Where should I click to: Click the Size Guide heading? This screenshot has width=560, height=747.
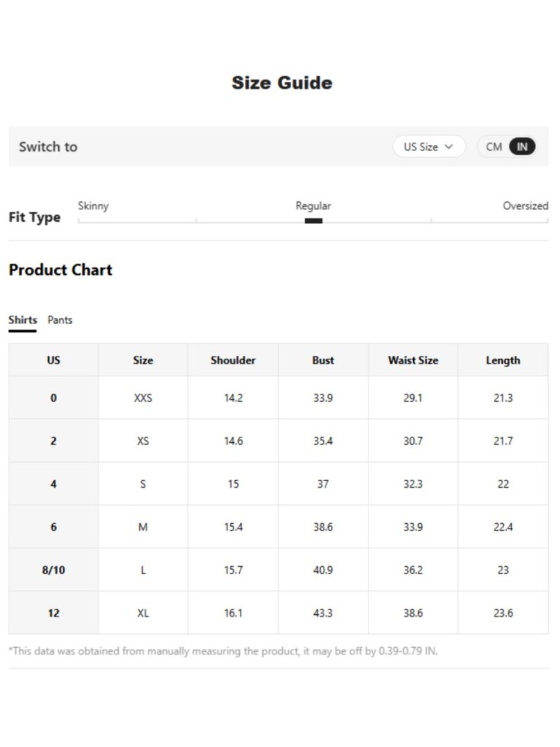pyautogui.click(x=282, y=83)
